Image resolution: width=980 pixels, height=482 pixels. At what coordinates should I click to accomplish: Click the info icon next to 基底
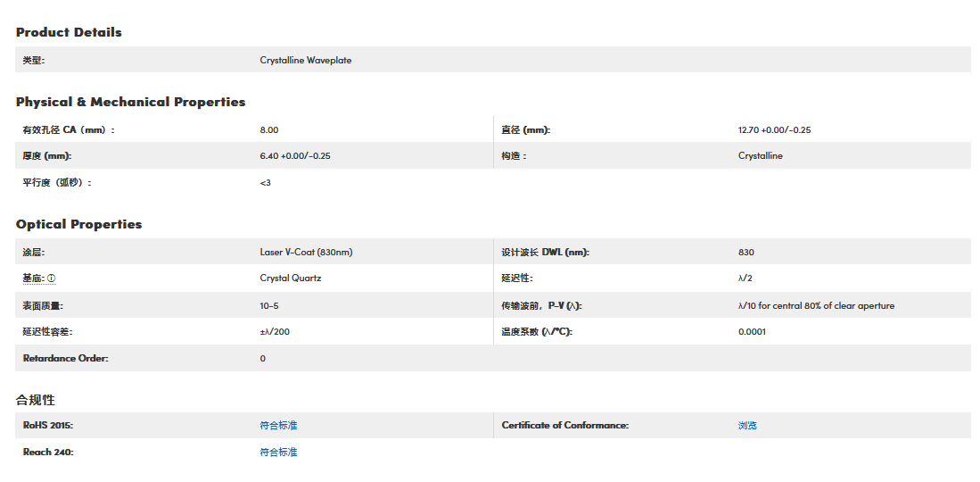tap(51, 278)
